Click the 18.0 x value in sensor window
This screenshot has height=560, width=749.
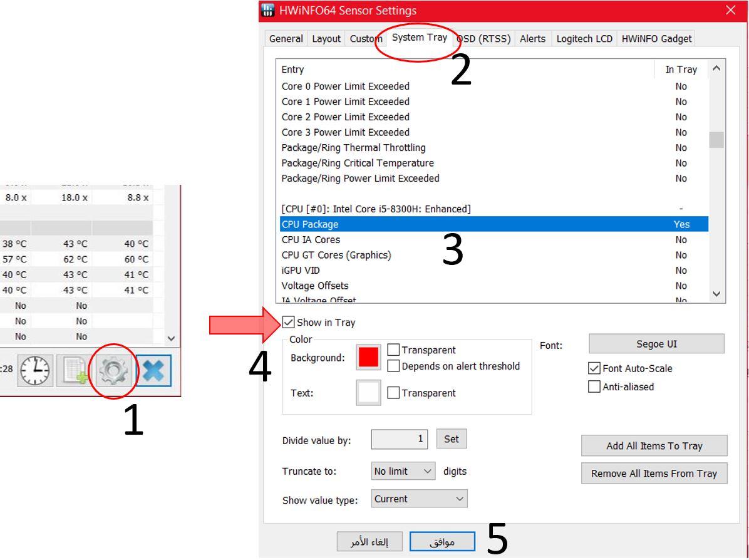(74, 197)
